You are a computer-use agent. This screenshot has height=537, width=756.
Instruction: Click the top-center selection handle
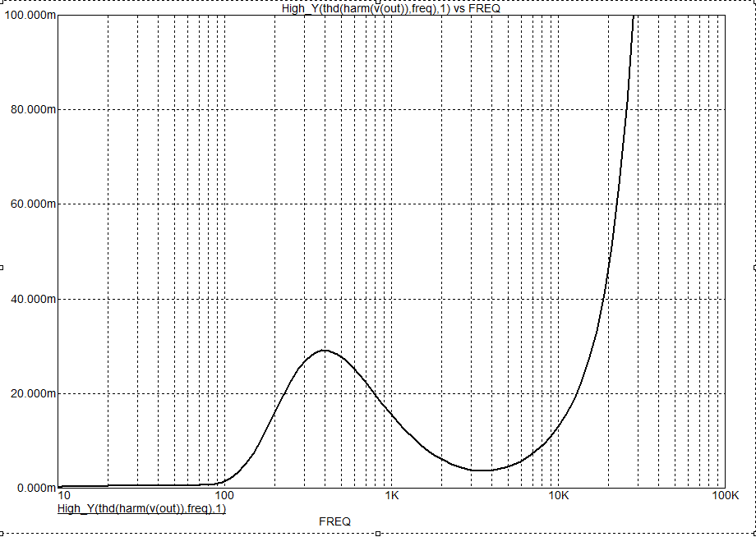pyautogui.click(x=378, y=2)
